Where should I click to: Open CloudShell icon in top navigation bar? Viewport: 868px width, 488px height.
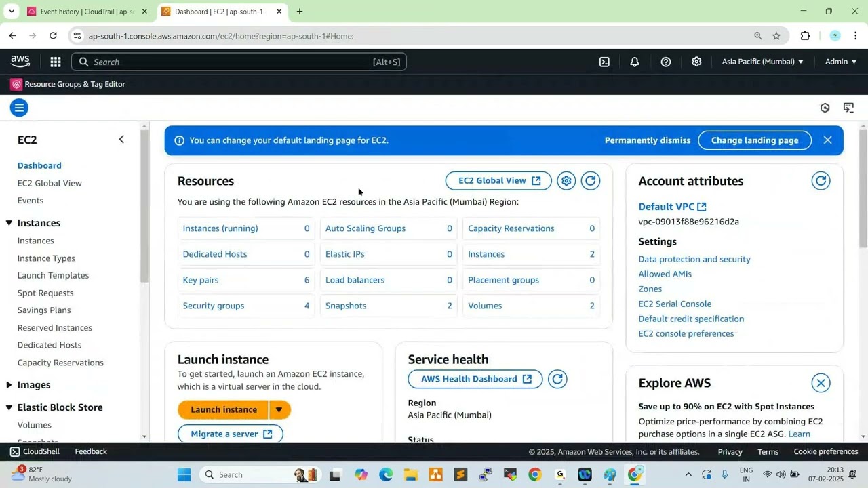(604, 62)
